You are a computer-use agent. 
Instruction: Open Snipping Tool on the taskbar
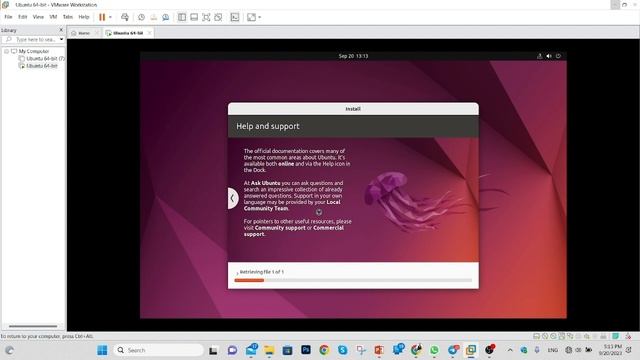coord(361,350)
